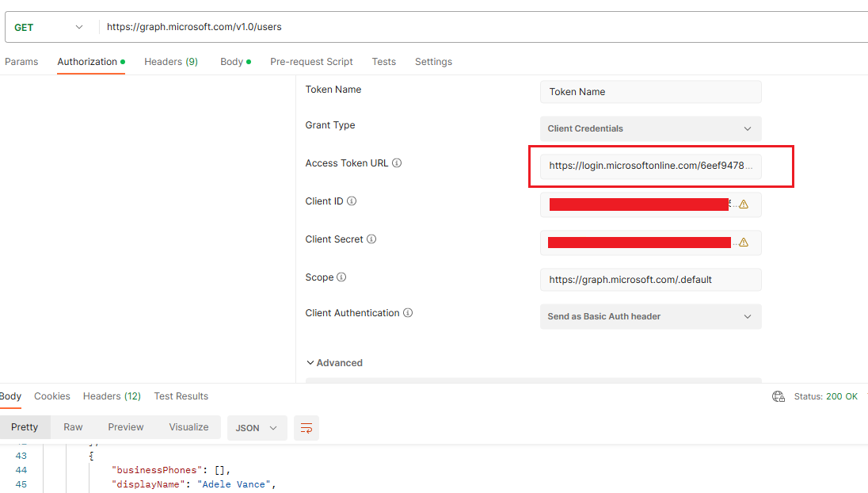Select the Preview view

126,427
